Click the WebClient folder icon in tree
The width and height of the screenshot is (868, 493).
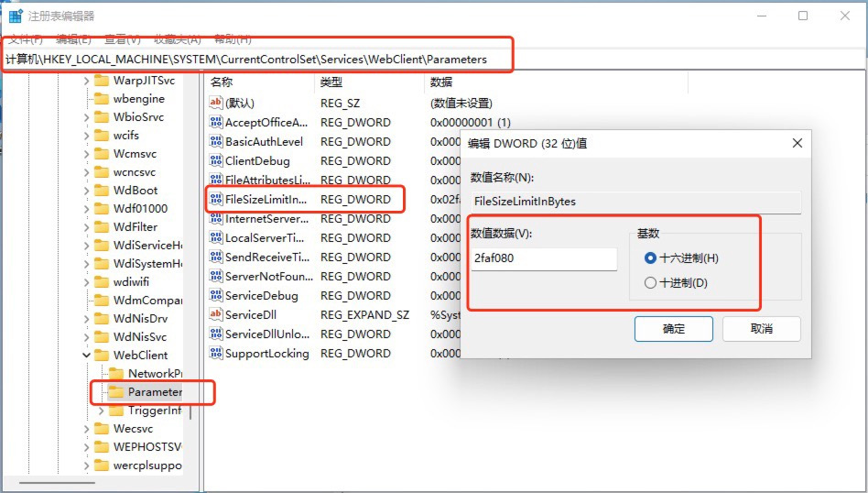click(x=101, y=356)
